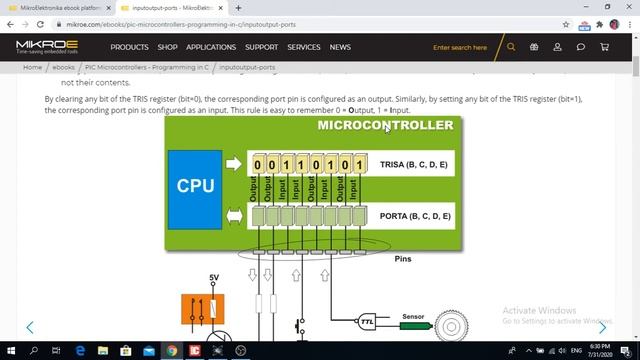The image size is (640, 360).
Task: Go to previous ebook page arrow
Action: [x=30, y=327]
